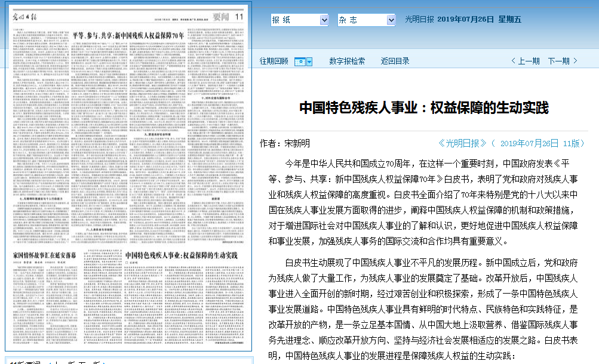The height and width of the screenshot is (364, 599).
Task: Open 数字报检索 search page
Action: click(x=347, y=61)
